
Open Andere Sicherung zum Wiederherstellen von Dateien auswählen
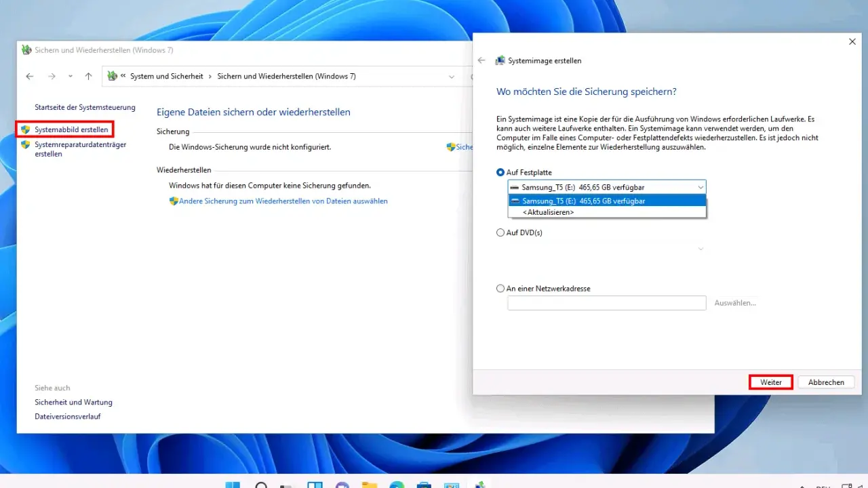(x=283, y=201)
